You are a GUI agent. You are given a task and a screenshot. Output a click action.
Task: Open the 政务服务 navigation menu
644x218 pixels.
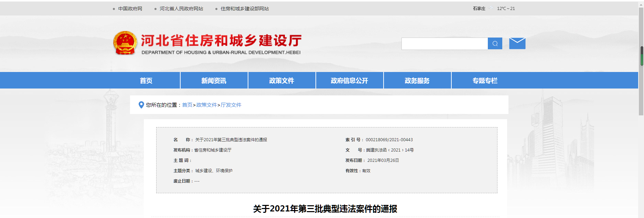coord(417,80)
